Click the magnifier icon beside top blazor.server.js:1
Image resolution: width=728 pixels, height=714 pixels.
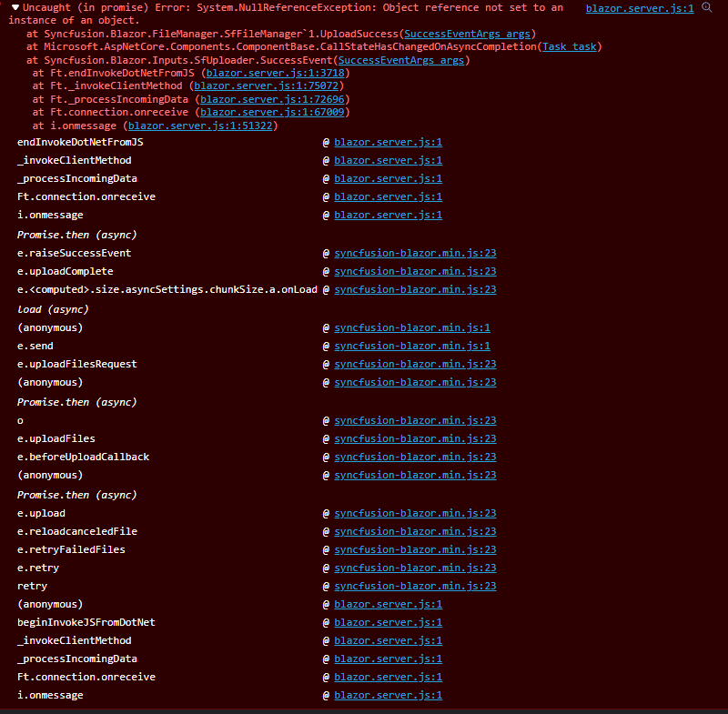[706, 7]
